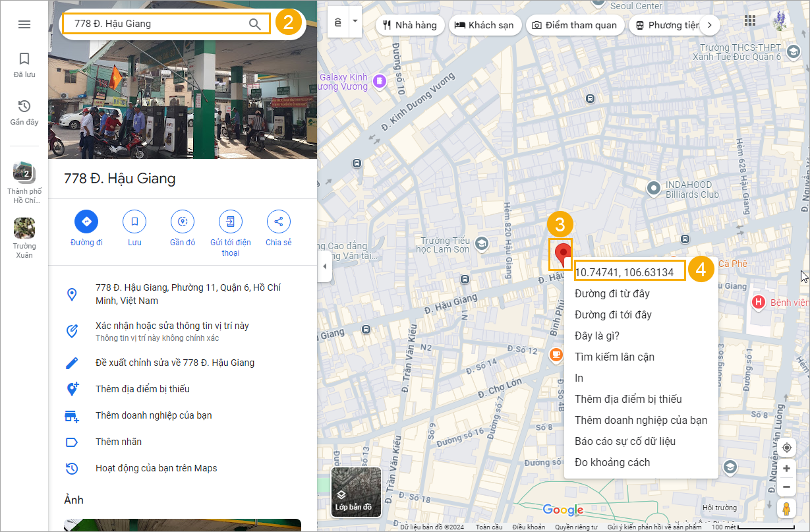This screenshot has height=532, width=810.
Task: Click Thêm địa điểm bị thiếu in side panel
Action: 183,389
